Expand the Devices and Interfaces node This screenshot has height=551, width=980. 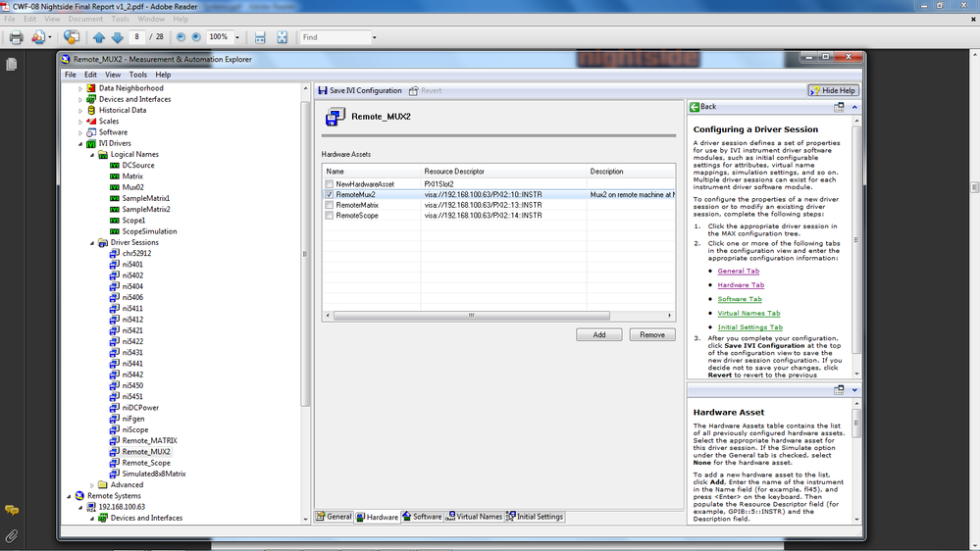click(80, 99)
